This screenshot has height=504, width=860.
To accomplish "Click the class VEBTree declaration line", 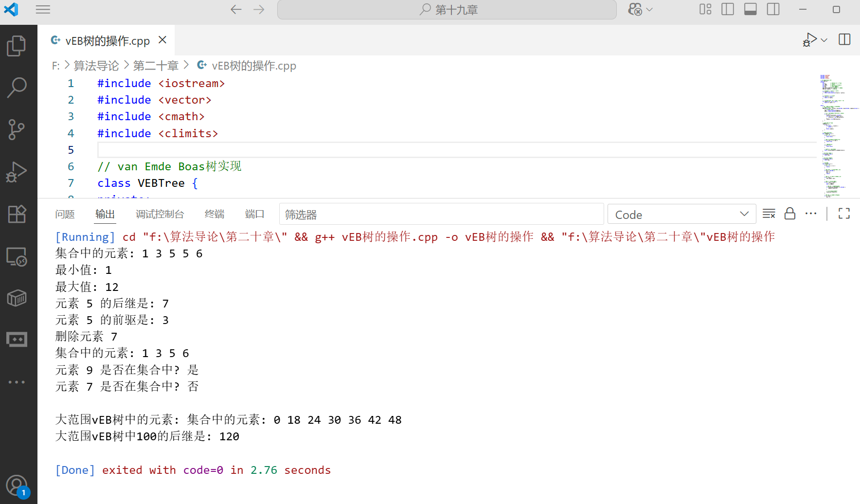I will click(147, 183).
